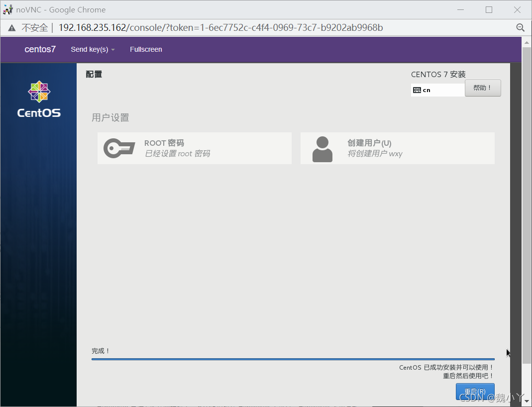Image resolution: width=532 pixels, height=407 pixels.
Task: Click the browser address bar URL
Action: click(x=220, y=27)
